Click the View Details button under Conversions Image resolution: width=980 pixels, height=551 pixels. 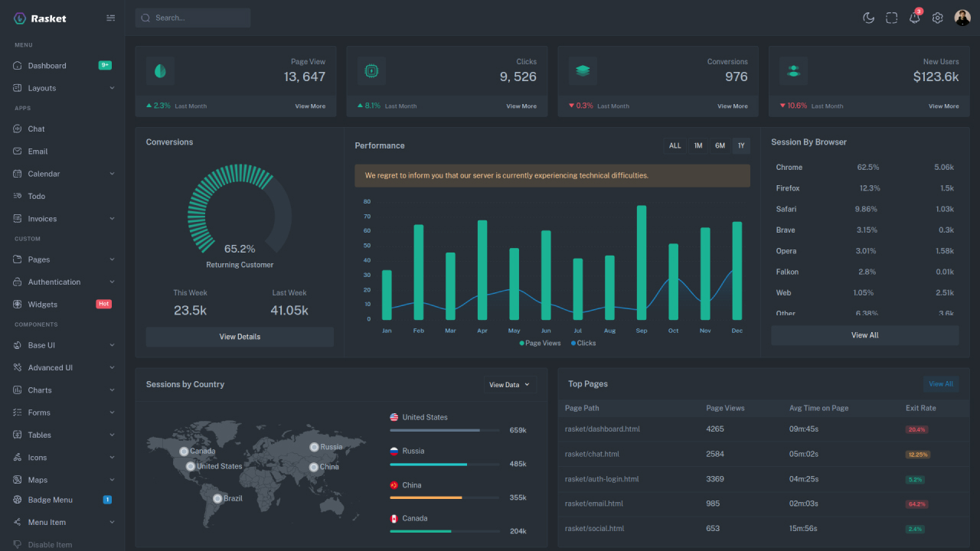click(240, 337)
